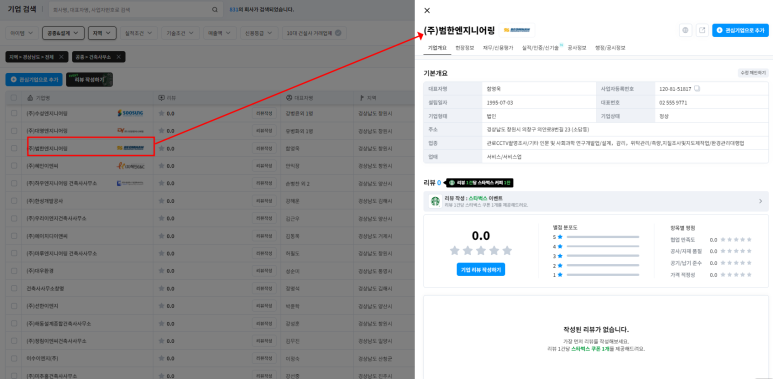Open the 실적조건 filter dropdown
Viewport: 773px width, 379px height.
139,33
